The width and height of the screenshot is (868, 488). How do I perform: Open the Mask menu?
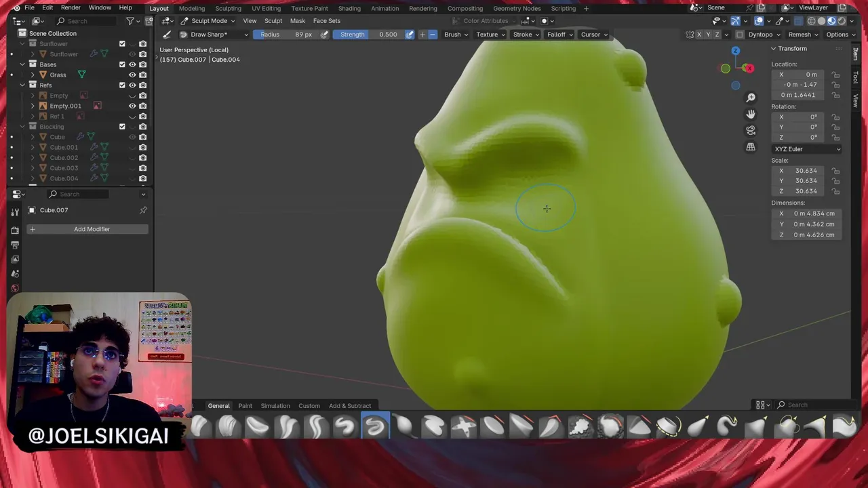click(x=298, y=21)
